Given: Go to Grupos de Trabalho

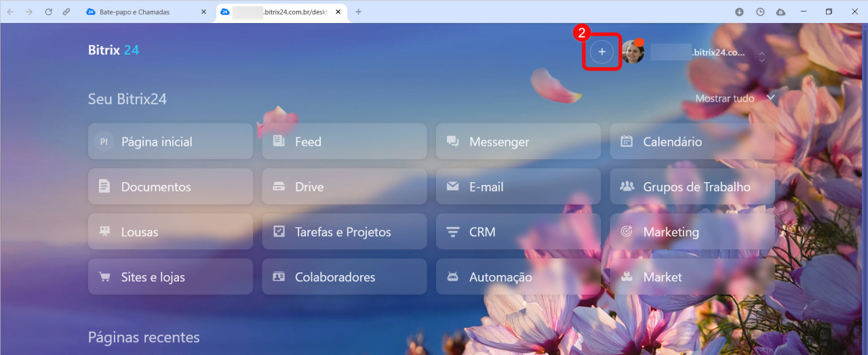Looking at the screenshot, I should click(696, 187).
